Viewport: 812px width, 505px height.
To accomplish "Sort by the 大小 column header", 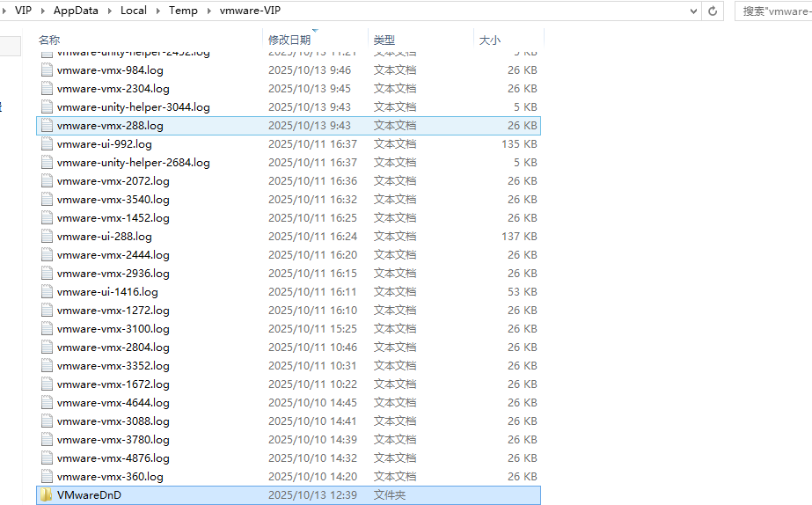I will 490,40.
